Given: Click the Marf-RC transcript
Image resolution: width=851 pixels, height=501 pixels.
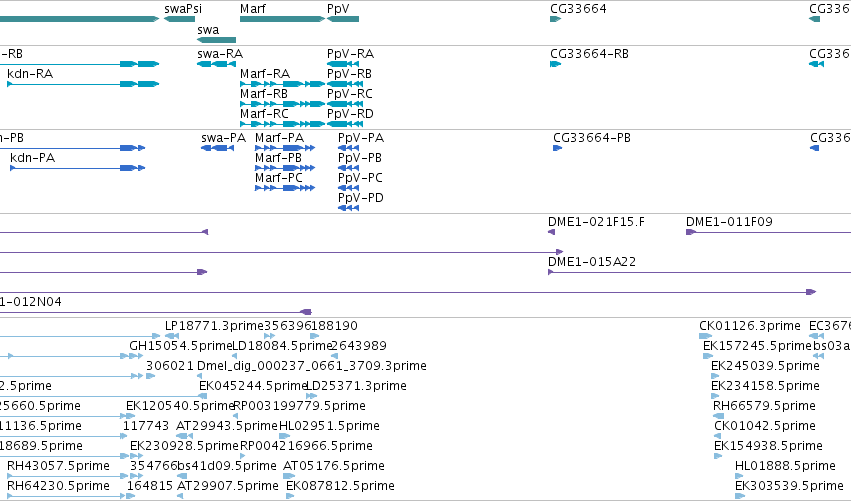Looking at the screenshot, I should coord(282,124).
